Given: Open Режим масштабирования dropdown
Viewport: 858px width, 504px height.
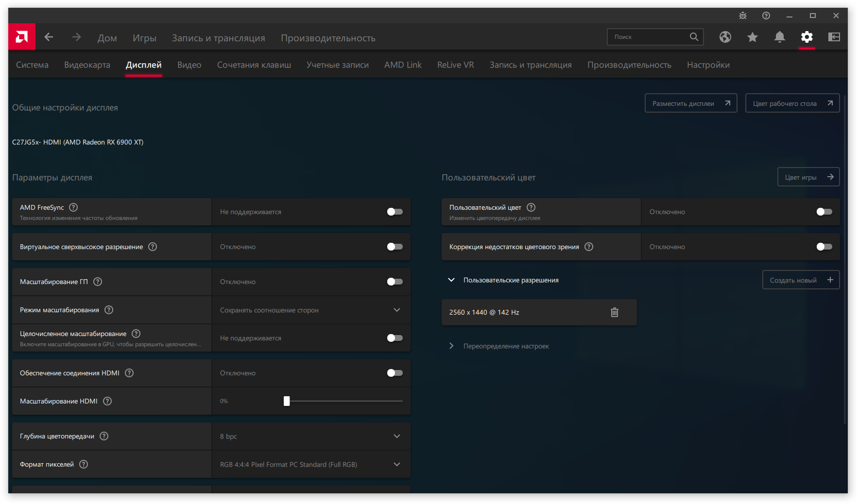Looking at the screenshot, I should [311, 310].
